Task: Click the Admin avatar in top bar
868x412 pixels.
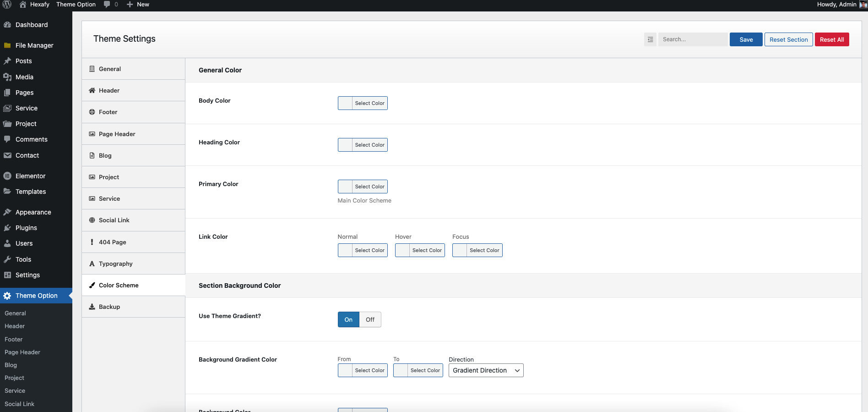Action: click(x=863, y=4)
